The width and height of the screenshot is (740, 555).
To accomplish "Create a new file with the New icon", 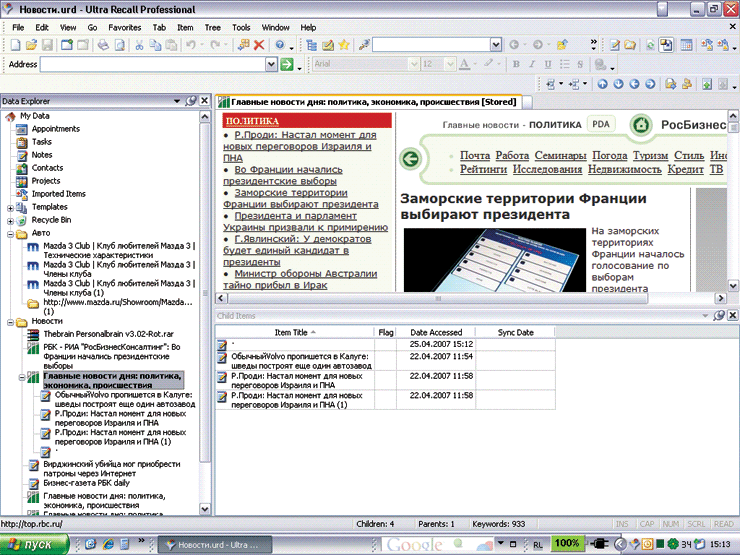I will (x=15, y=45).
